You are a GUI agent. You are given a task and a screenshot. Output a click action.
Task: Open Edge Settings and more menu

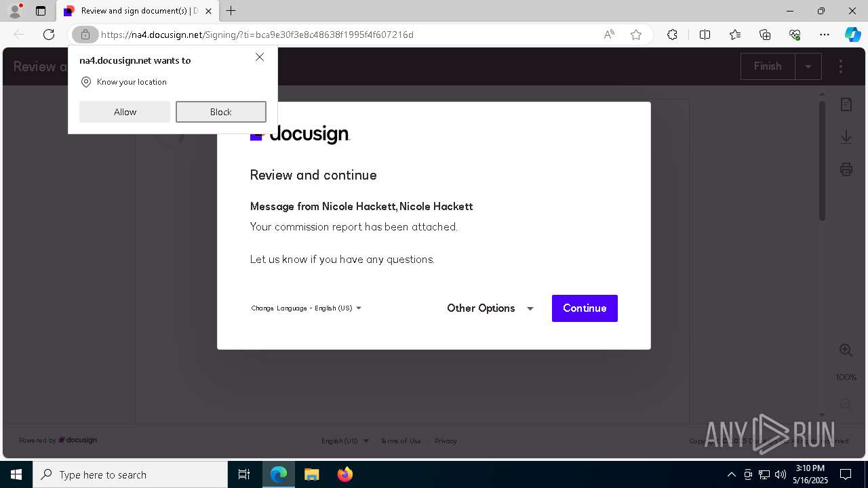(825, 35)
